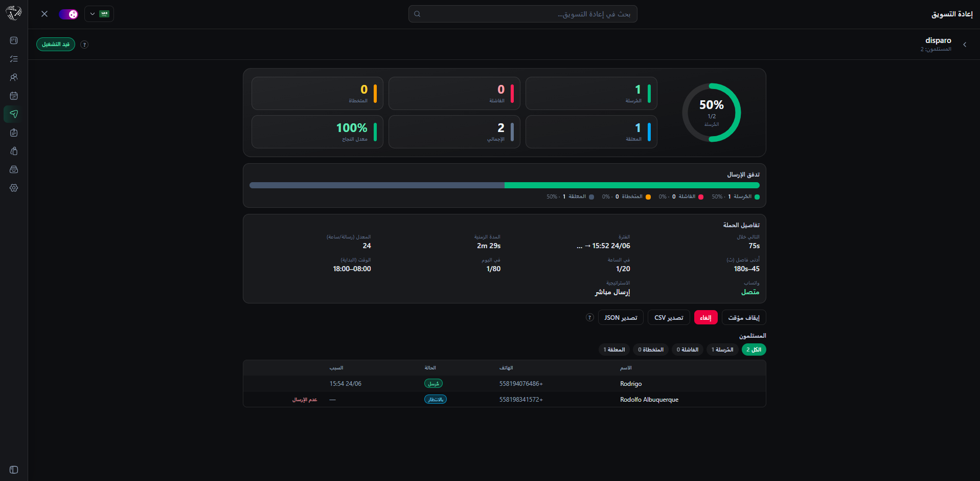Click the إيقاف مؤقت pause button
The height and width of the screenshot is (481, 980).
[744, 317]
